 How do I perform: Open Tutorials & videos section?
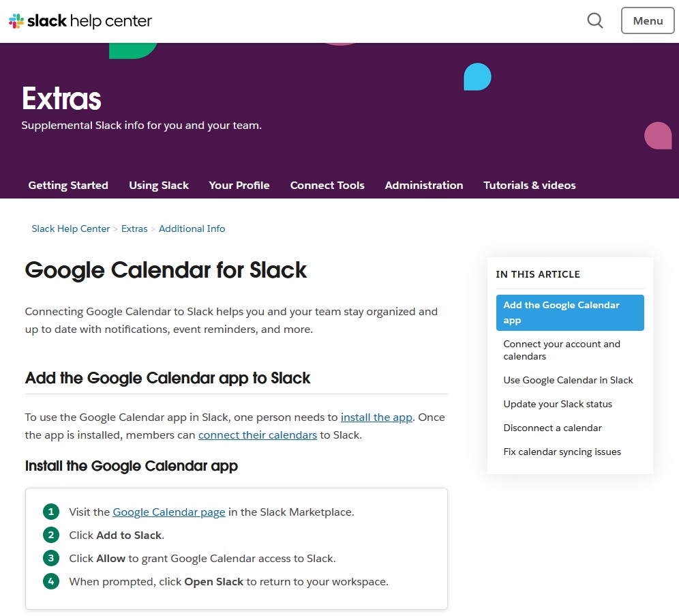click(529, 186)
